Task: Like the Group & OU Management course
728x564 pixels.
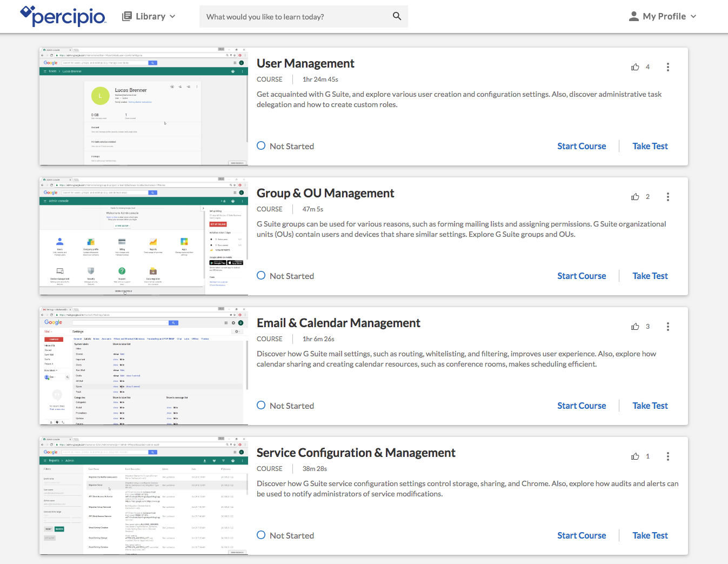Action: tap(635, 197)
